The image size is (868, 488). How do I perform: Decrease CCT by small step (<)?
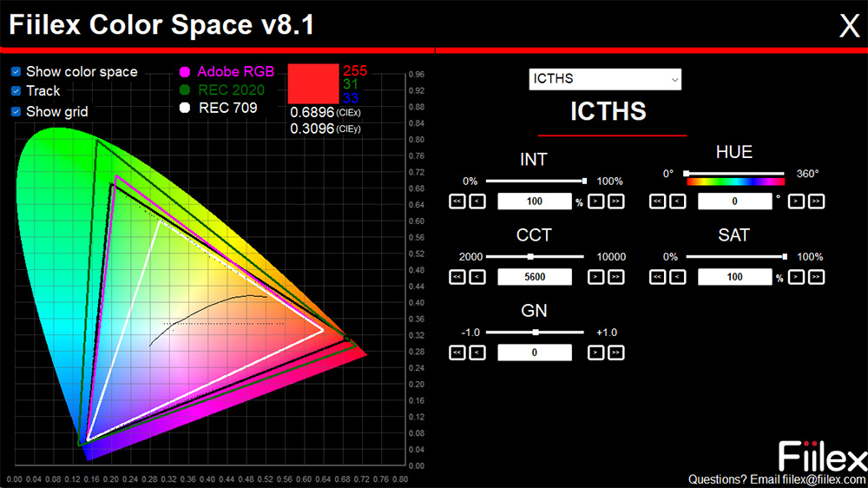pyautogui.click(x=477, y=277)
